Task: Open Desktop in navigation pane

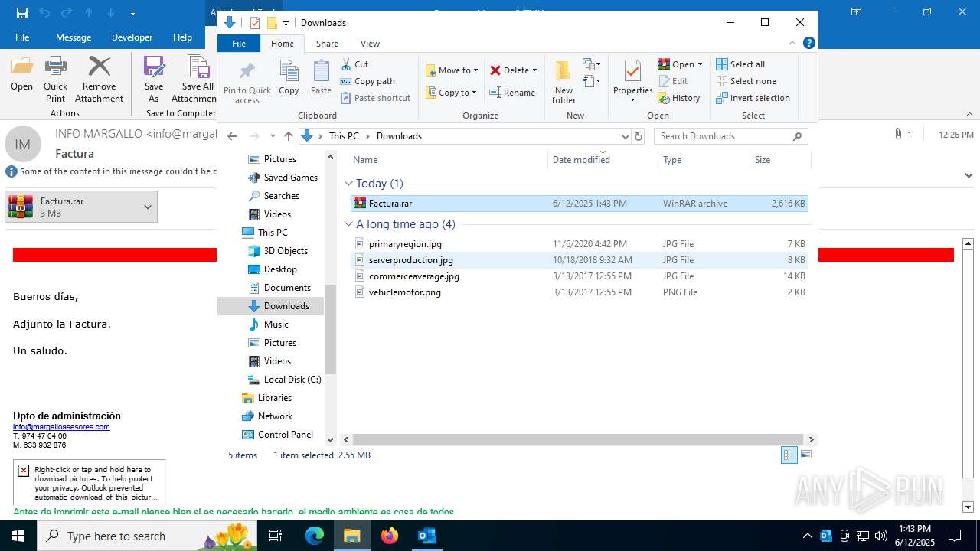Action: (x=280, y=269)
